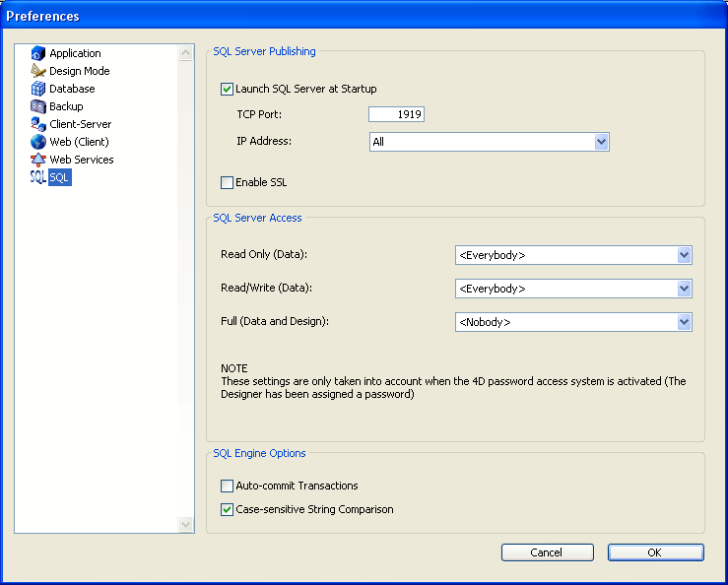Open the Read/Write (Data) access dropdown
Screen dimensions: 728x585
coord(684,289)
